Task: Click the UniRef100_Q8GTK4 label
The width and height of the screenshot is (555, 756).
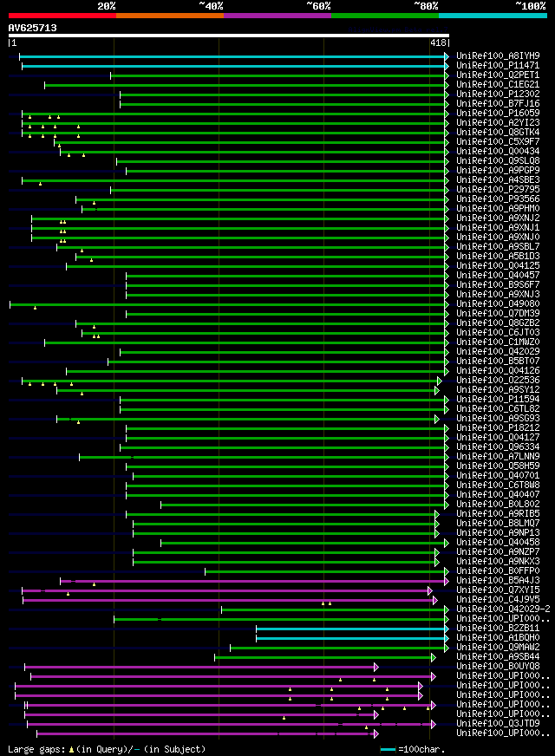Action: click(x=498, y=132)
